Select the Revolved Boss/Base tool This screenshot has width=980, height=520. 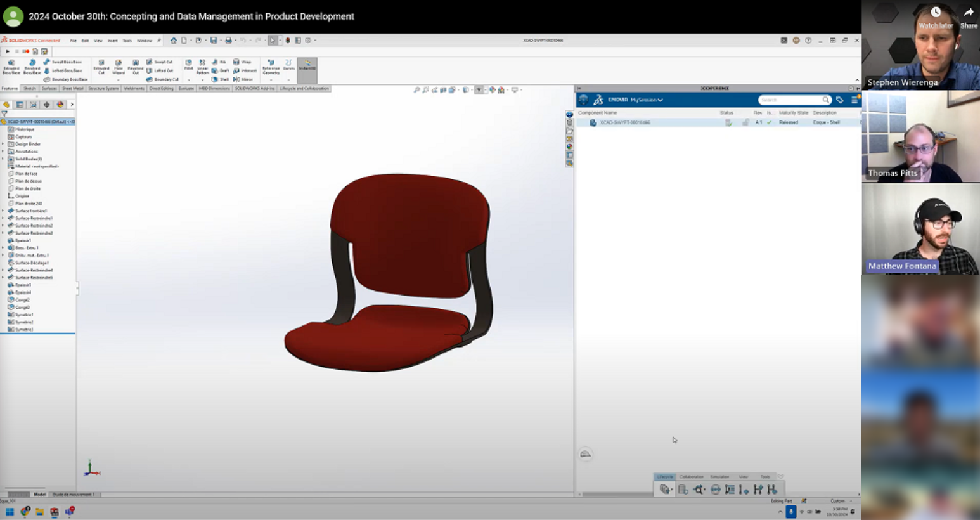pyautogui.click(x=32, y=67)
